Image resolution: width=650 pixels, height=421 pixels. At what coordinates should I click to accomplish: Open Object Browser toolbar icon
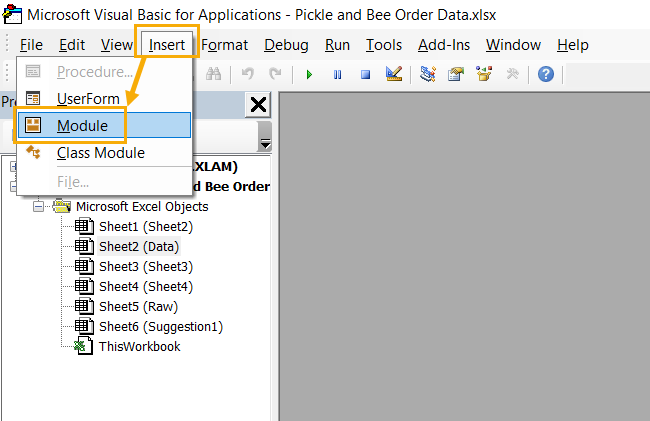(484, 74)
